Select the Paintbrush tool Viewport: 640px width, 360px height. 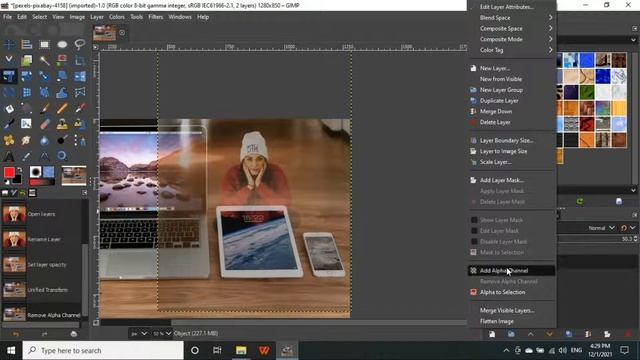[x=44, y=108]
